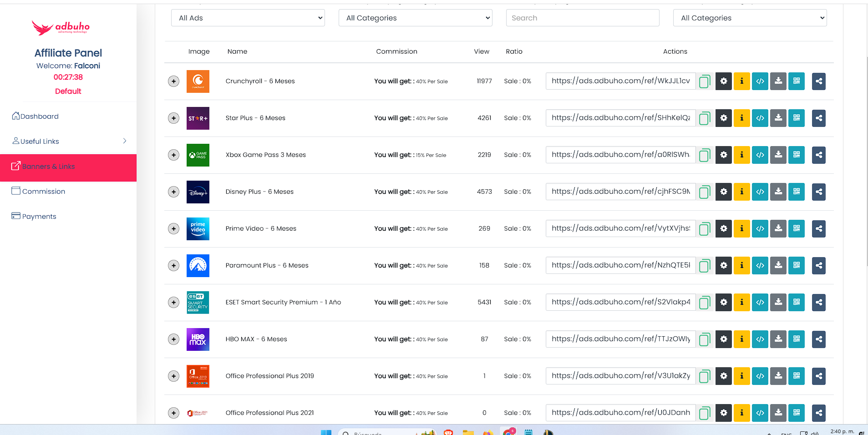Click the Ratio column header

[514, 51]
